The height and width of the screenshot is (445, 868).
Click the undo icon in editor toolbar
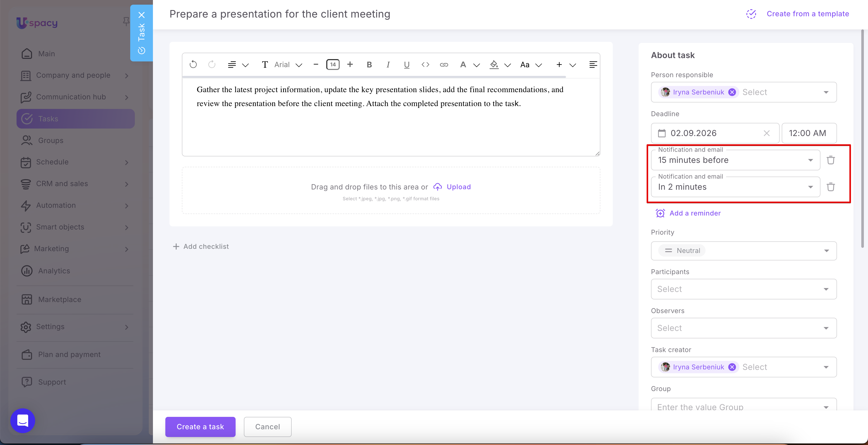click(193, 64)
